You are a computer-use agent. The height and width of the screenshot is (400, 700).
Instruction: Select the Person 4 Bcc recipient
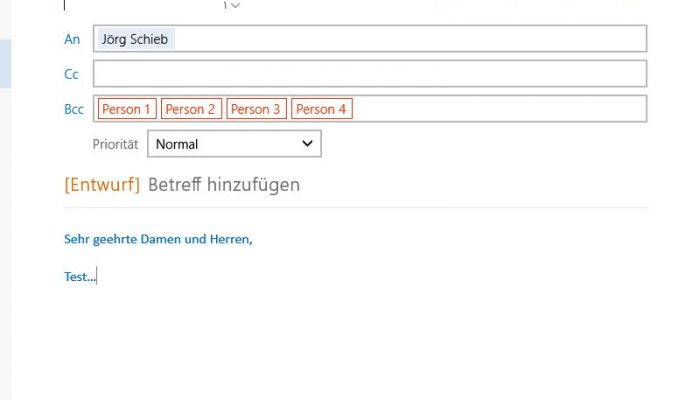322,109
